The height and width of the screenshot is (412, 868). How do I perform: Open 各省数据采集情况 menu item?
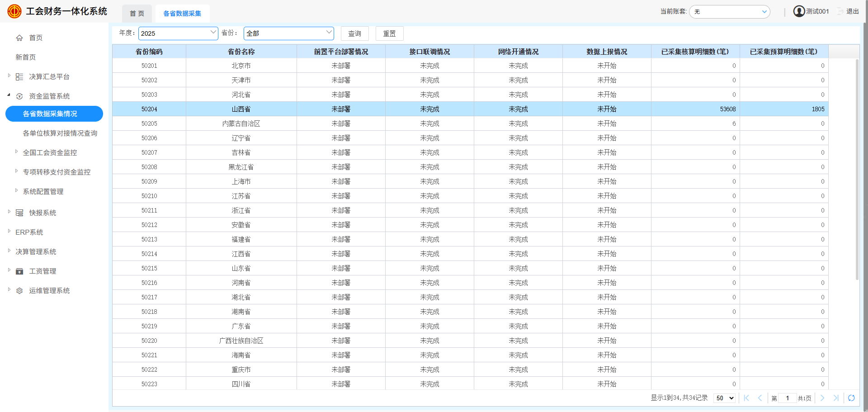pos(54,114)
